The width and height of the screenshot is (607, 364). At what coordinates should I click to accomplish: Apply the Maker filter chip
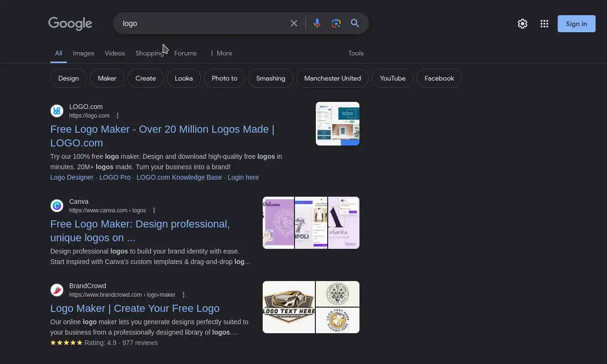pos(107,78)
